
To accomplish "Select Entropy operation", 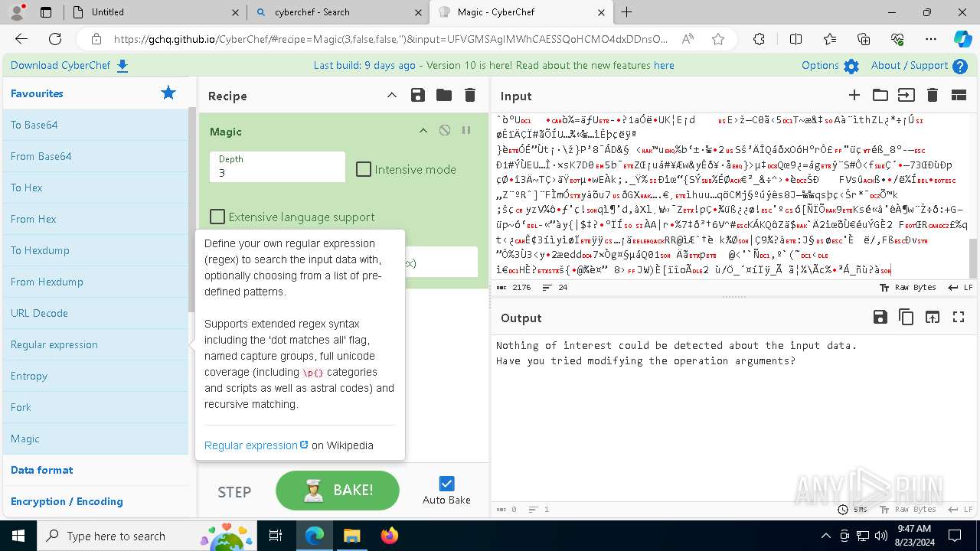I will click(95, 376).
